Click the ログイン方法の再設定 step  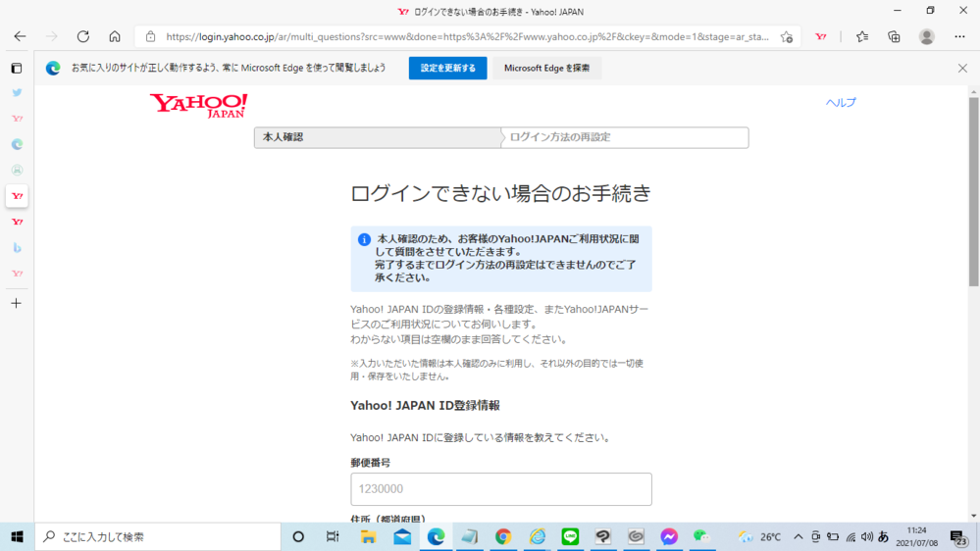coord(624,137)
